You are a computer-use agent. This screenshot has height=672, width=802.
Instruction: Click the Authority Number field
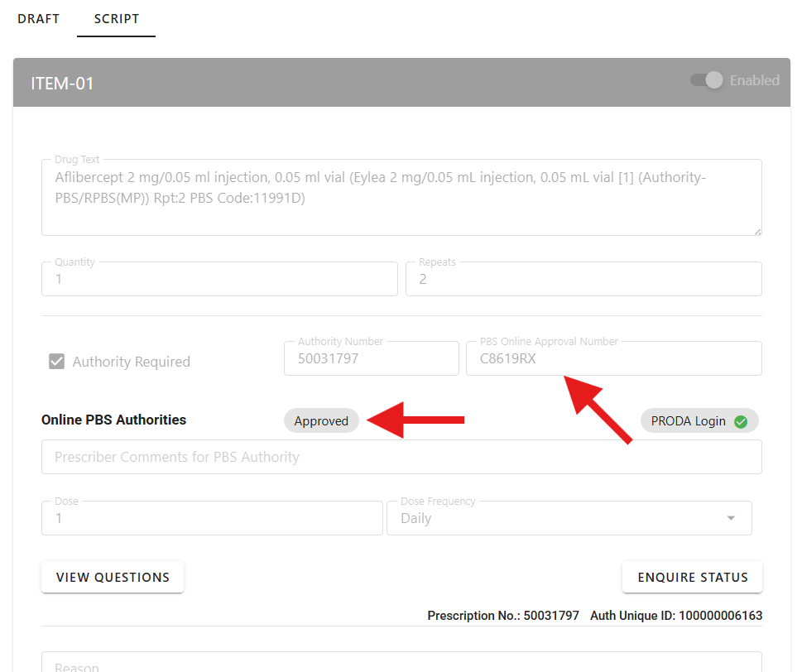pos(371,358)
